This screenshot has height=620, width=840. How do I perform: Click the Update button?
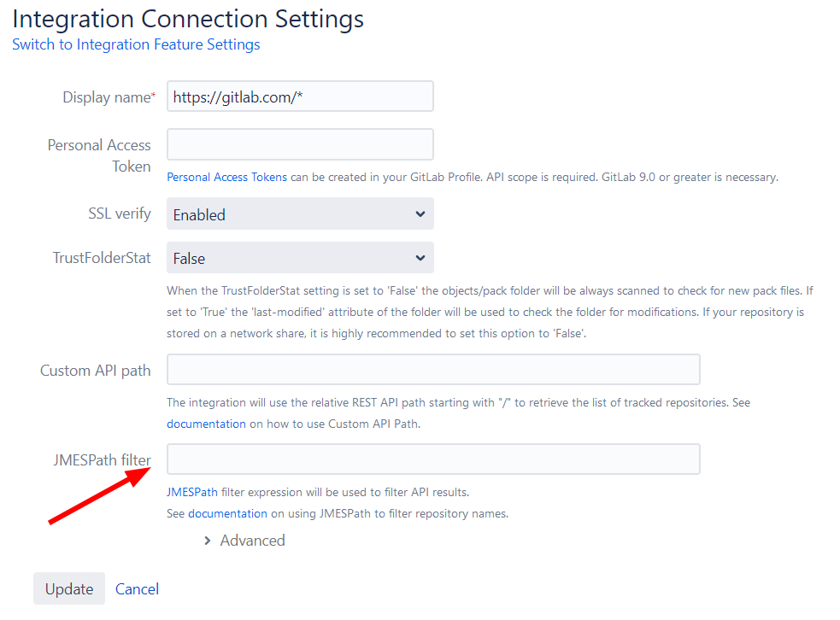68,588
